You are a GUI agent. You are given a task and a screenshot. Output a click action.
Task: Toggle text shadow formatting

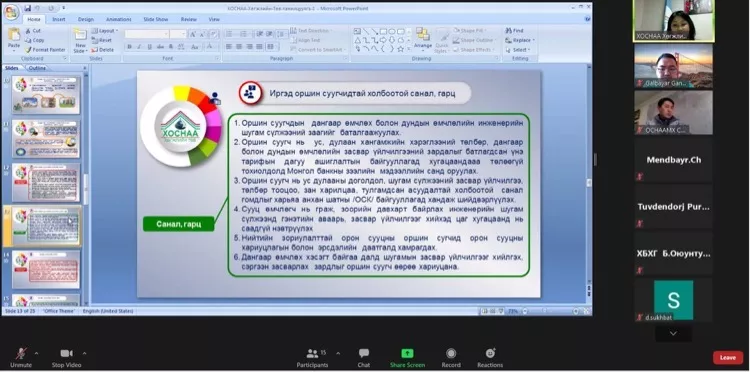[x=170, y=47]
